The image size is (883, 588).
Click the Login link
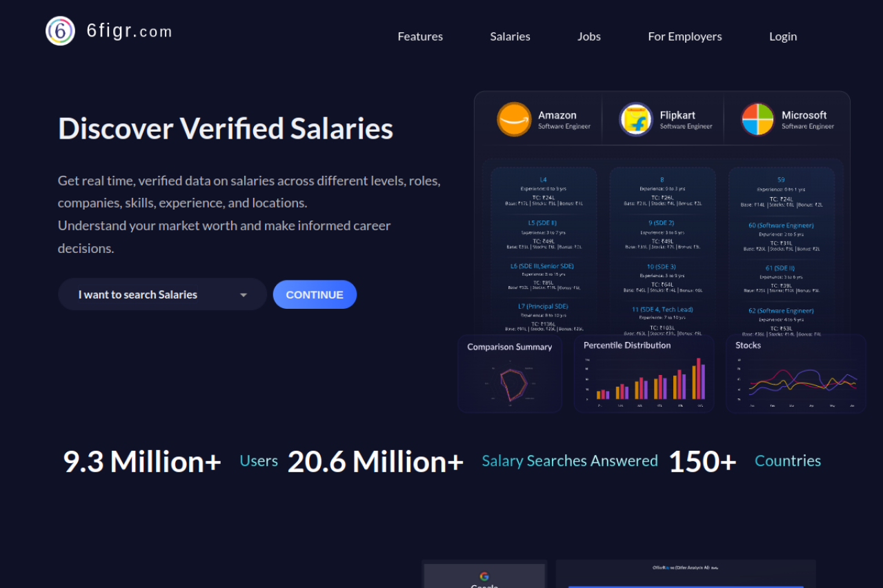coord(783,37)
